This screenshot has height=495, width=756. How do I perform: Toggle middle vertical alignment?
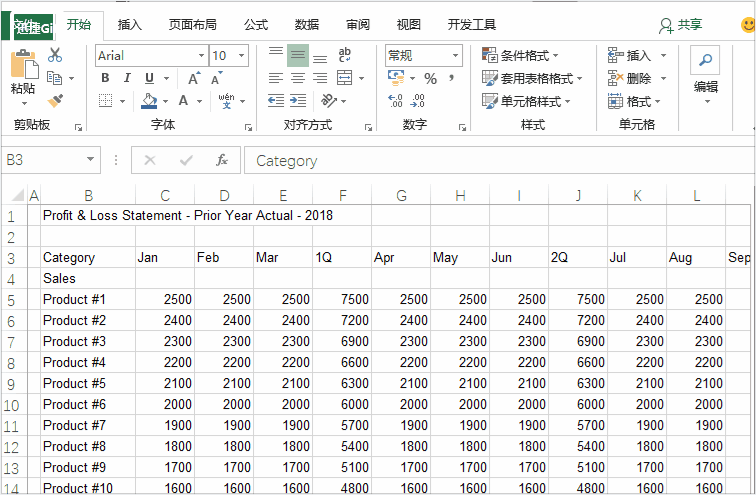297,55
